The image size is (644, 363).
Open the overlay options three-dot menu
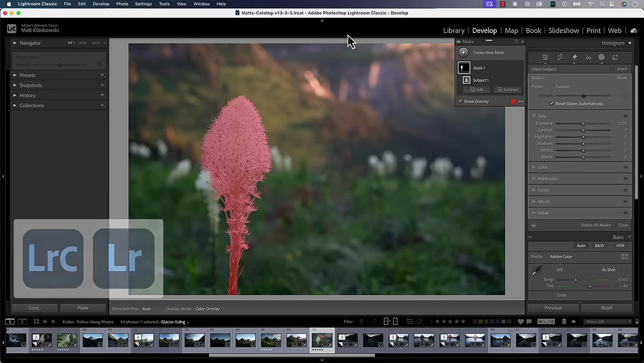[521, 101]
